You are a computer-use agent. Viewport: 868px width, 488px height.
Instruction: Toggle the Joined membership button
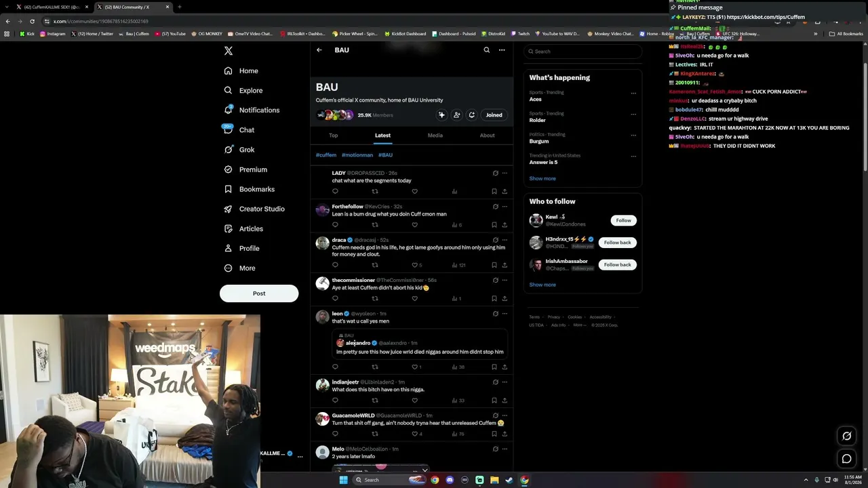coord(494,115)
